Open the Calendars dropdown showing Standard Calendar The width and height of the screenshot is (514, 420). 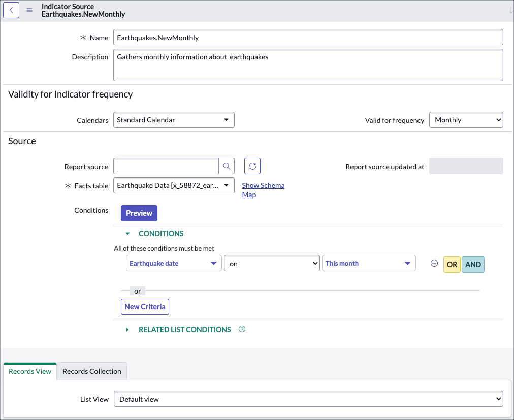[173, 120]
